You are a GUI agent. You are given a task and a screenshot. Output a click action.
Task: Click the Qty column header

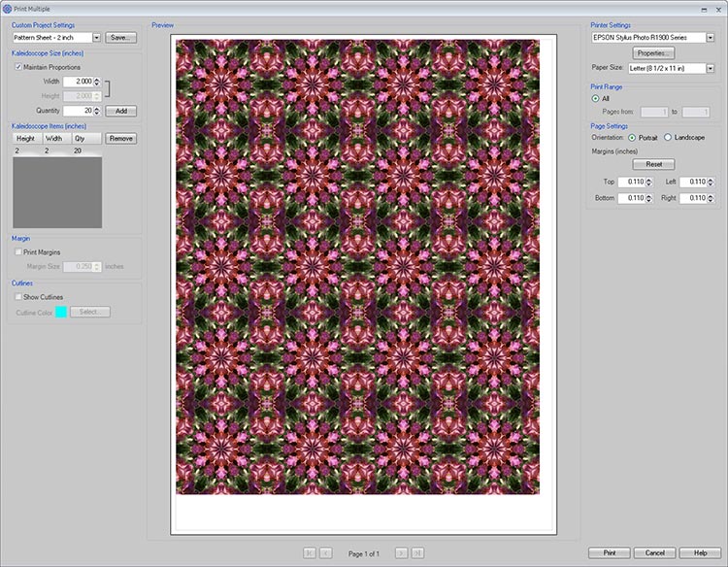click(x=86, y=139)
